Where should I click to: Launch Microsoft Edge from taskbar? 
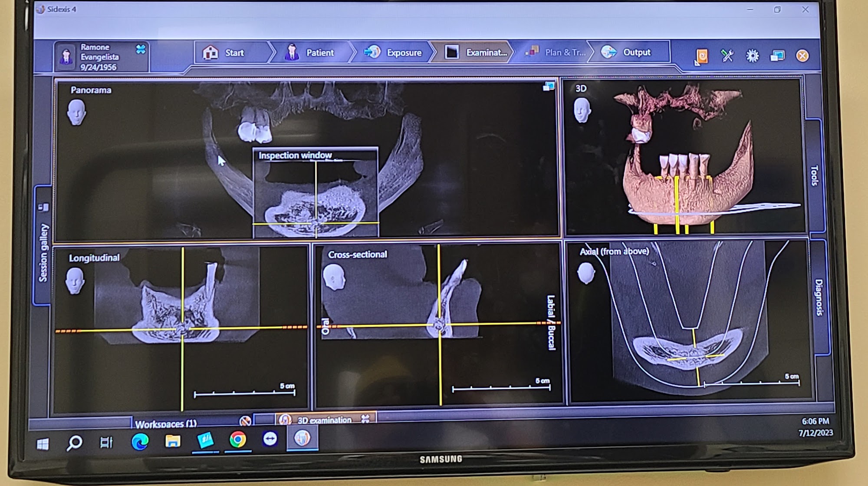[140, 442]
